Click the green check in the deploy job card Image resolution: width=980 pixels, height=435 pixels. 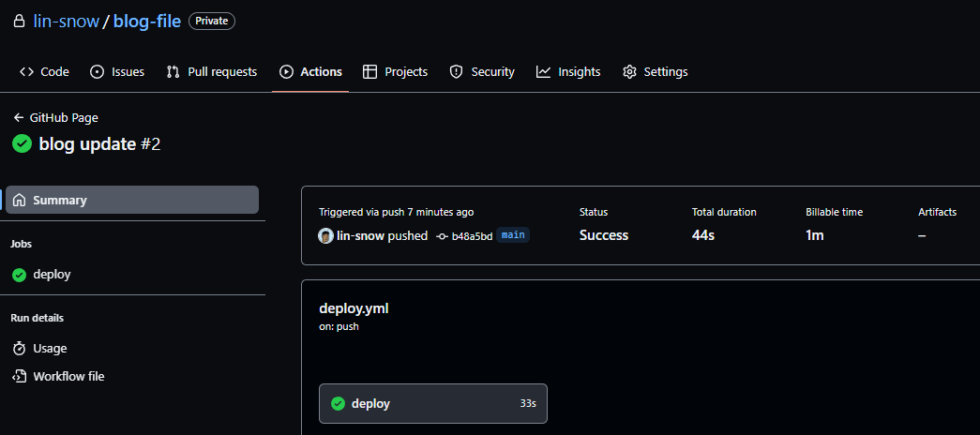pyautogui.click(x=339, y=404)
